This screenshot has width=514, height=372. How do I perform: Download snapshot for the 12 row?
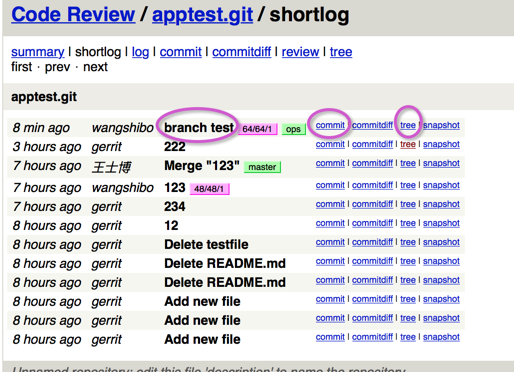[441, 223]
